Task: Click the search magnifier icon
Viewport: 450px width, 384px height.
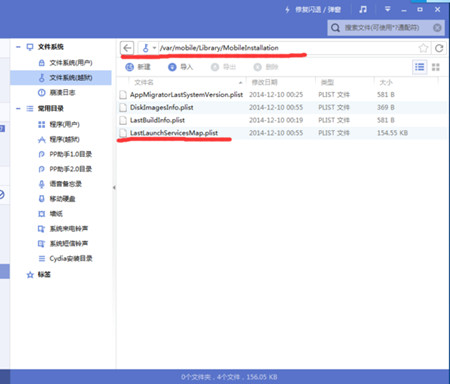Action: (335, 28)
